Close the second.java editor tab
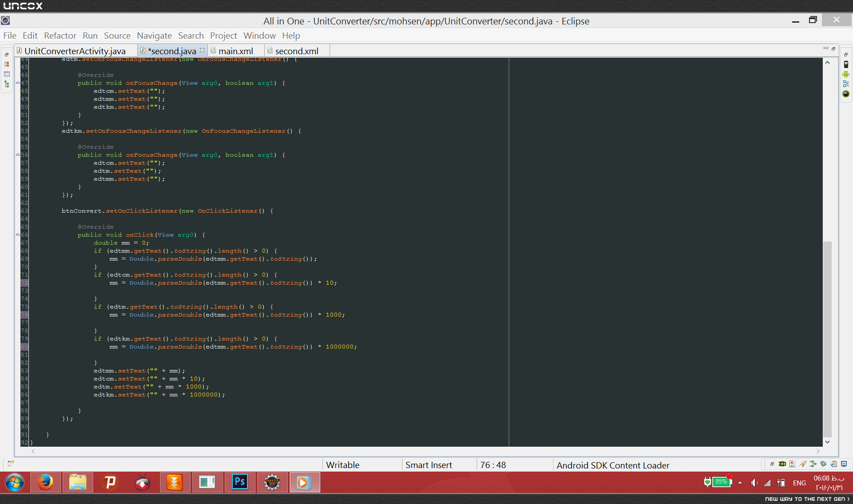Screen dimensions: 853x504 202,50
